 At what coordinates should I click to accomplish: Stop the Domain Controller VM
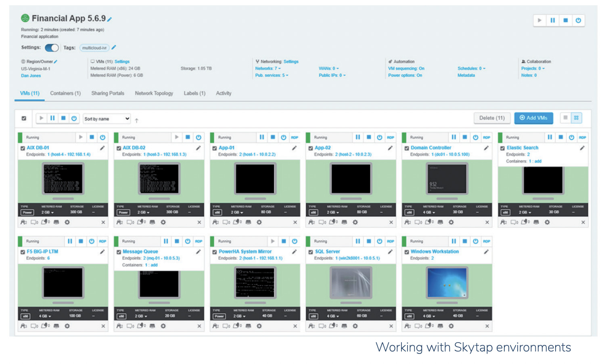pos(465,137)
